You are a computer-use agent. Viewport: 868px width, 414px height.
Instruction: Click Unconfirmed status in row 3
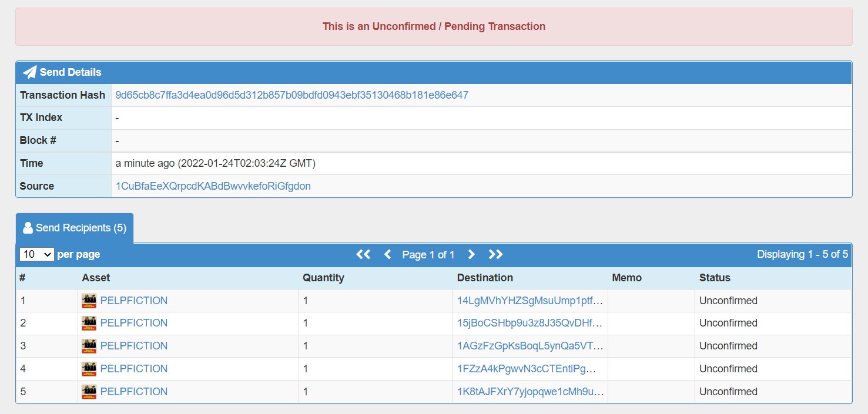[x=728, y=346]
